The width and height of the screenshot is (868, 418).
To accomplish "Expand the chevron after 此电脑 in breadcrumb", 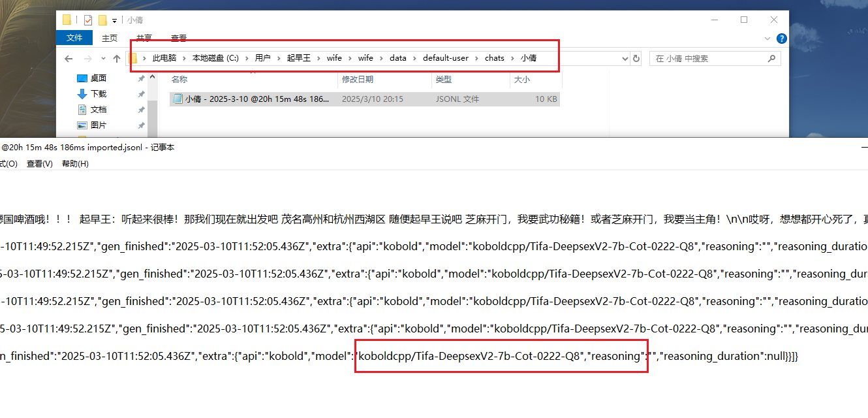I will (x=184, y=58).
